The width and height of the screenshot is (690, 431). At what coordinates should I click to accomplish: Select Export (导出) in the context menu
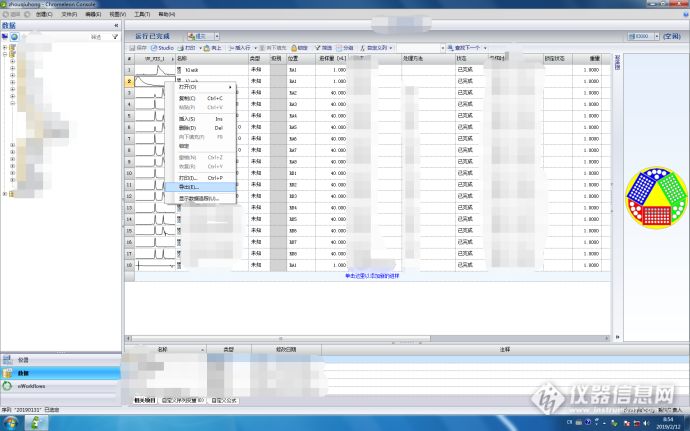click(x=200, y=187)
